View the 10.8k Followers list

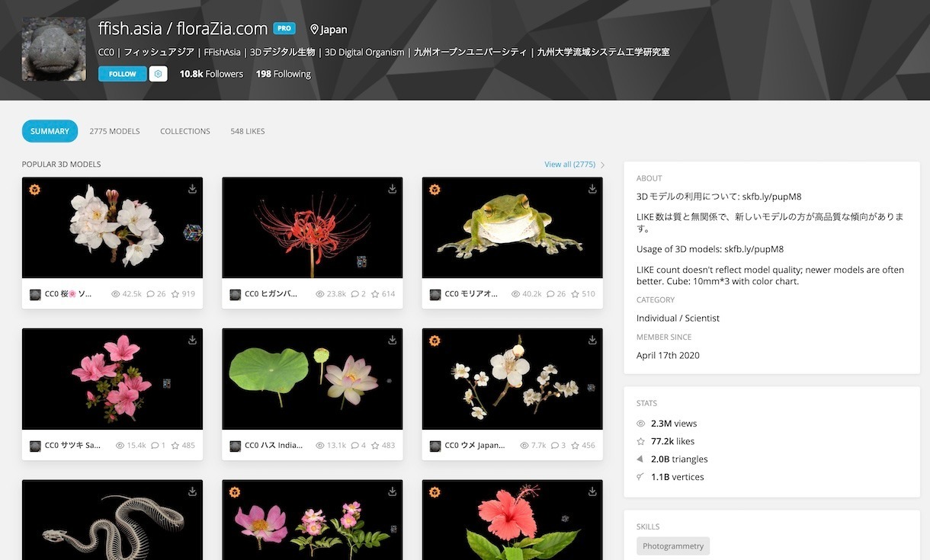(x=211, y=74)
